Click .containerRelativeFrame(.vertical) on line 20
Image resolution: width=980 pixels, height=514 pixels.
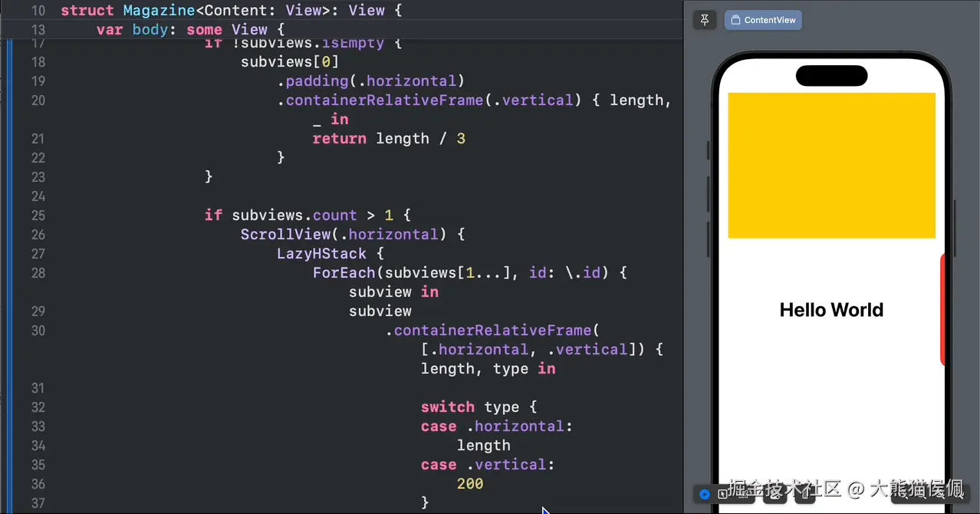pyautogui.click(x=429, y=100)
